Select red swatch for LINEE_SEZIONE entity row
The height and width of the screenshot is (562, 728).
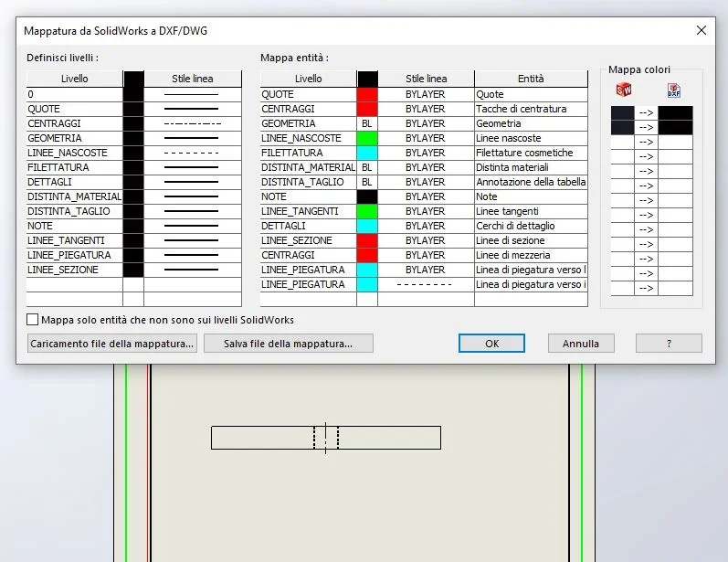pyautogui.click(x=367, y=240)
